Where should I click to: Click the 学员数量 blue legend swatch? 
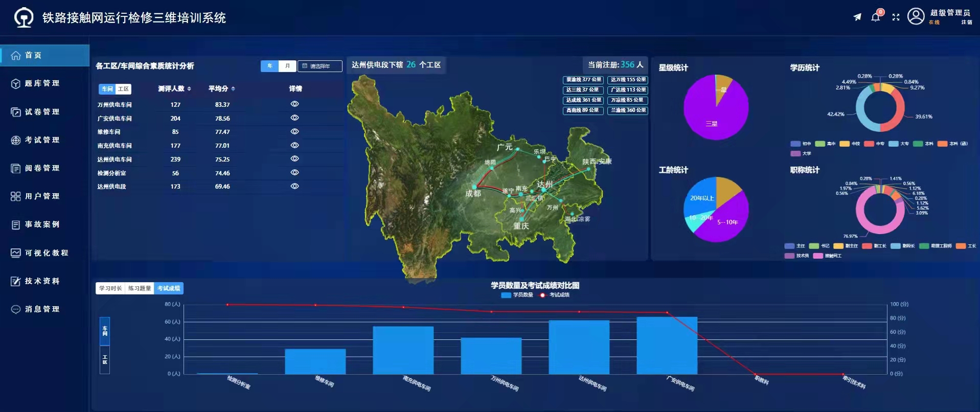pyautogui.click(x=506, y=295)
